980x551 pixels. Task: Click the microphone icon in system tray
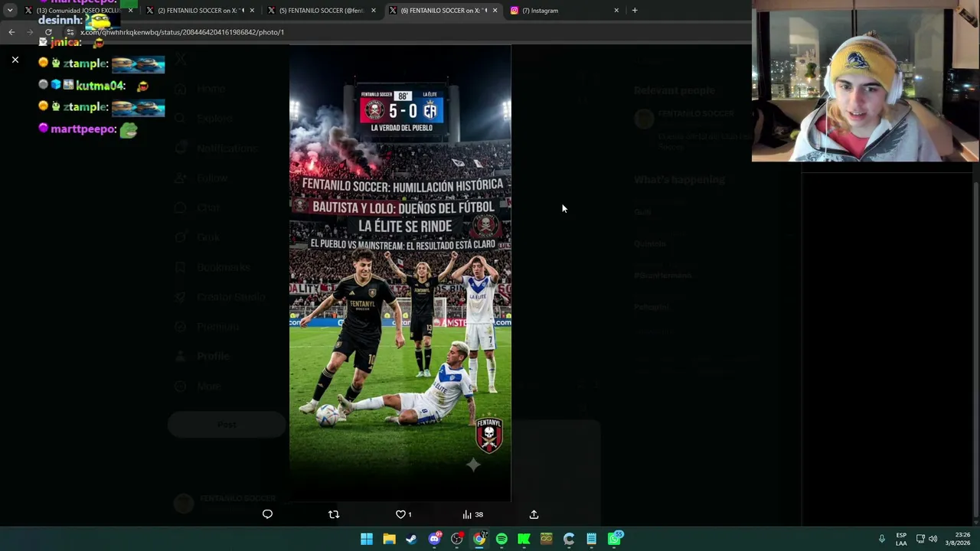click(882, 539)
